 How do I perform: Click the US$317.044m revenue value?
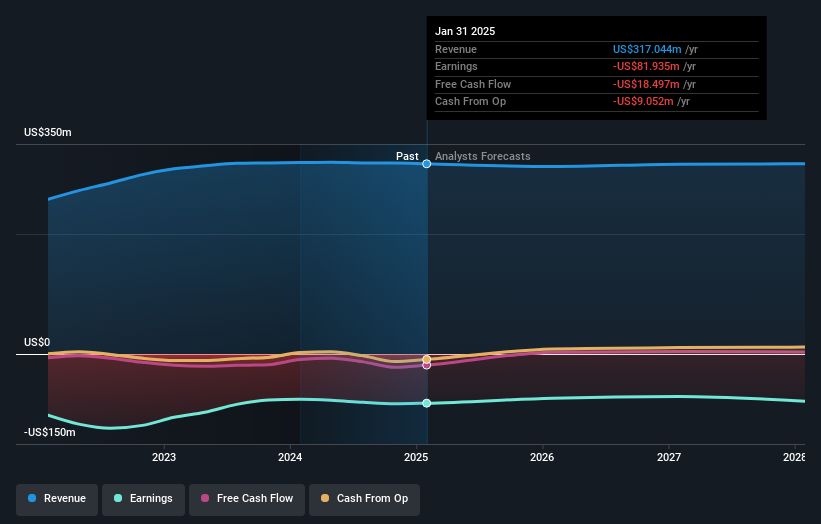tap(647, 49)
